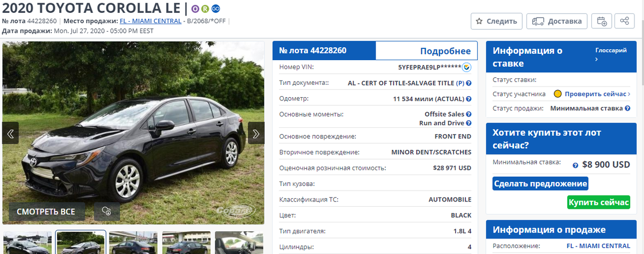Click the green R badge beside the title
Screen dimensions: 644x254
[205, 9]
